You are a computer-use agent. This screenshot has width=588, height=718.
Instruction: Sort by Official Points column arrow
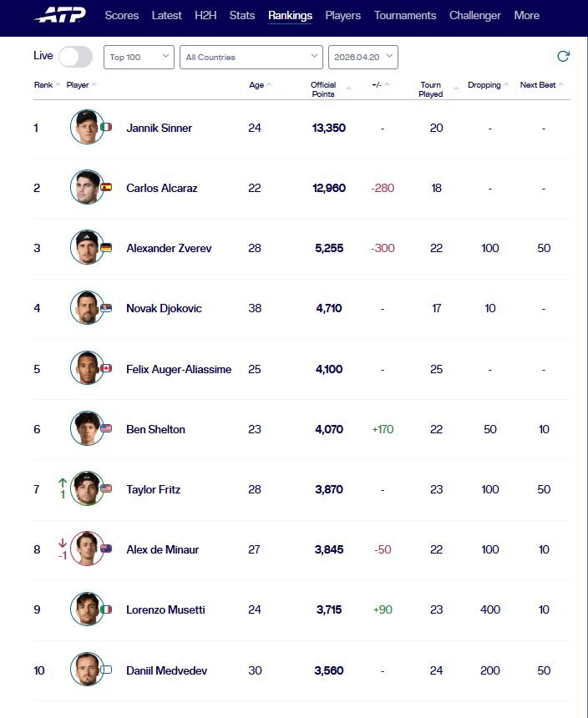(348, 88)
